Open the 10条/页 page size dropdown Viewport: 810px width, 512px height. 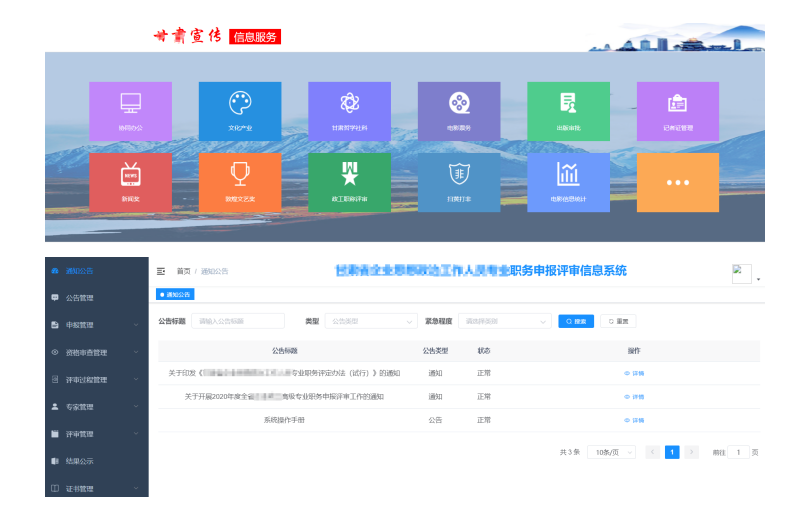click(x=611, y=452)
